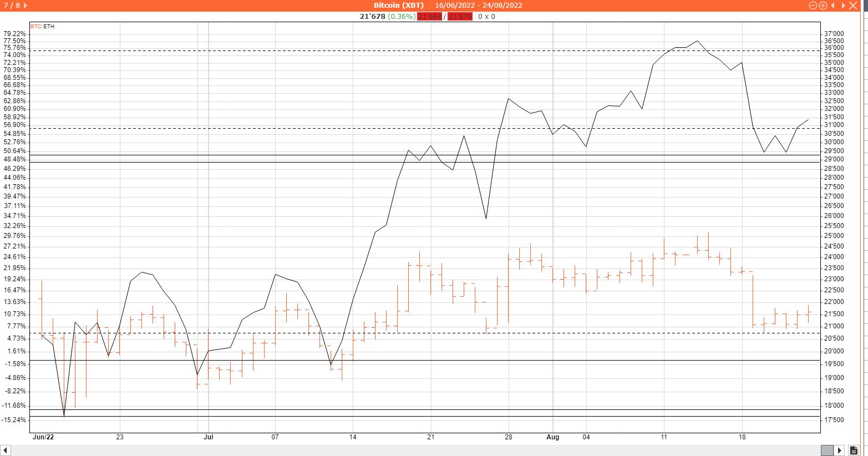
Task: Click the red ask price 21'676
Action: 460,17
